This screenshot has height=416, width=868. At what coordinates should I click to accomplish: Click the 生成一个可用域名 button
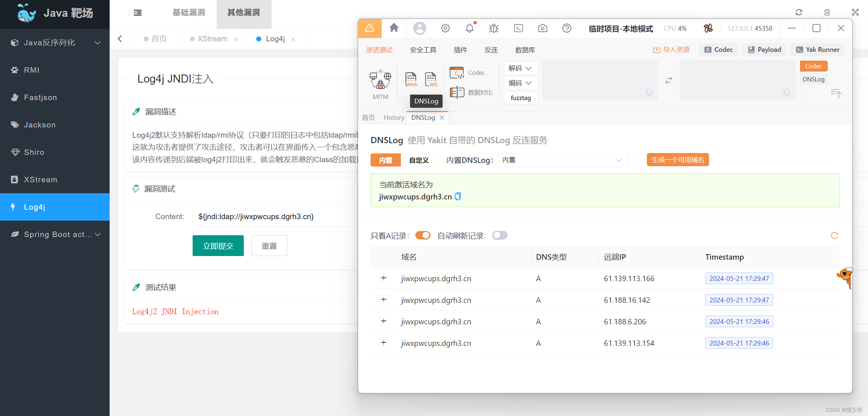[678, 160]
